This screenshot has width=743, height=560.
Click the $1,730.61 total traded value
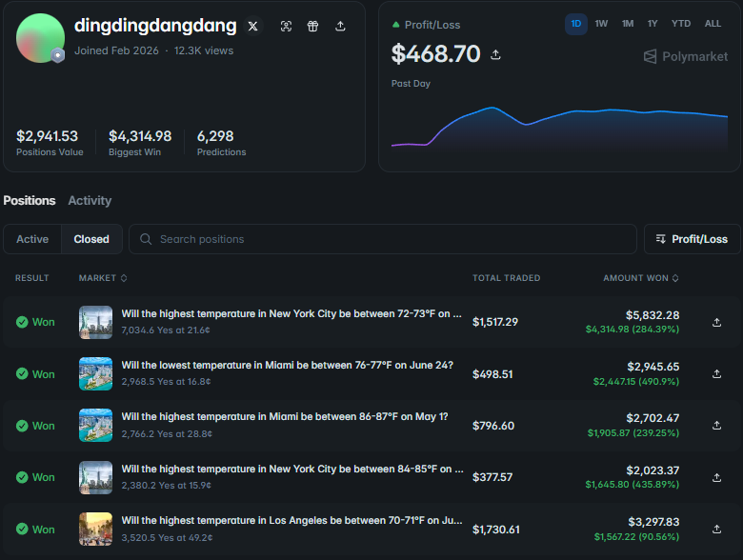tap(496, 530)
